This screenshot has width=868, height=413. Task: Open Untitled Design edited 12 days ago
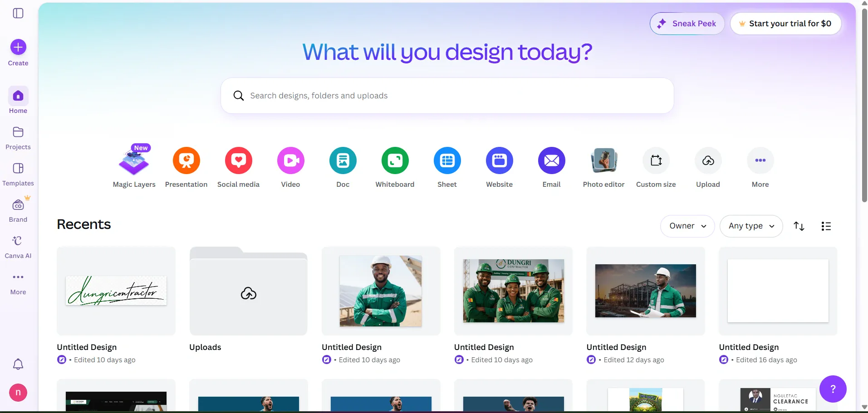point(646,291)
